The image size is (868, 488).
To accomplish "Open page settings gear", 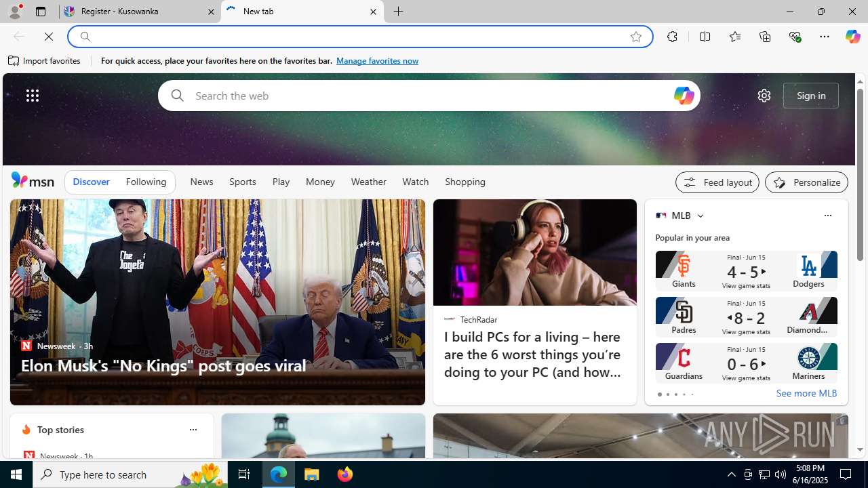I will tap(764, 96).
